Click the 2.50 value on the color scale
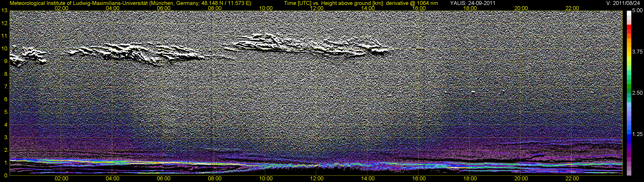 [x=637, y=93]
